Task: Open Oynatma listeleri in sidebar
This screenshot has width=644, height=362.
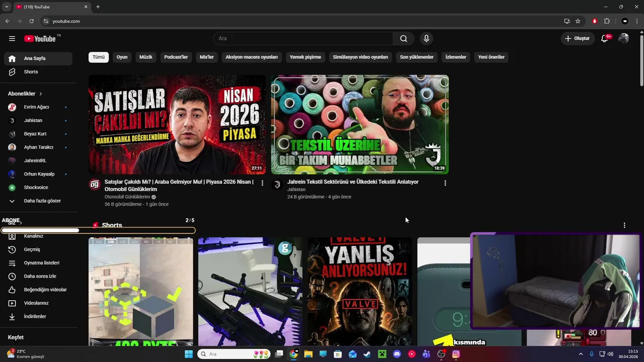Action: point(38,263)
